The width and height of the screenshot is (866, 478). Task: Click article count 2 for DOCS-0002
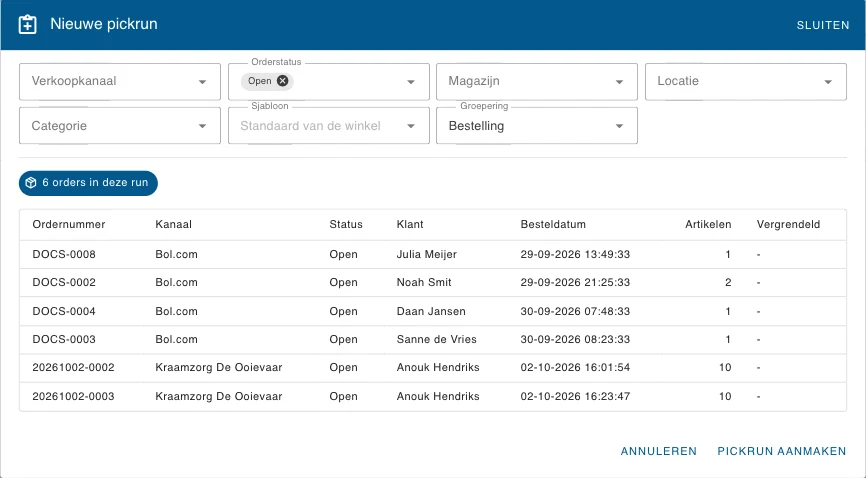[x=728, y=282]
